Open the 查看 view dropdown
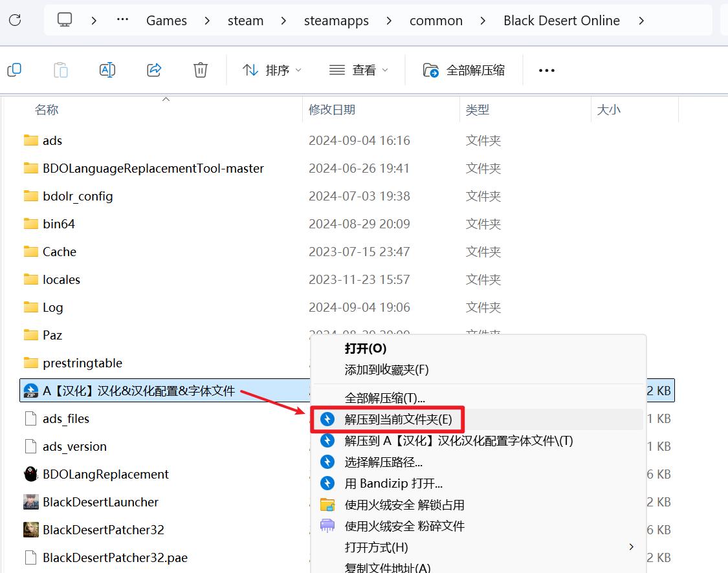728x573 pixels. (x=358, y=70)
